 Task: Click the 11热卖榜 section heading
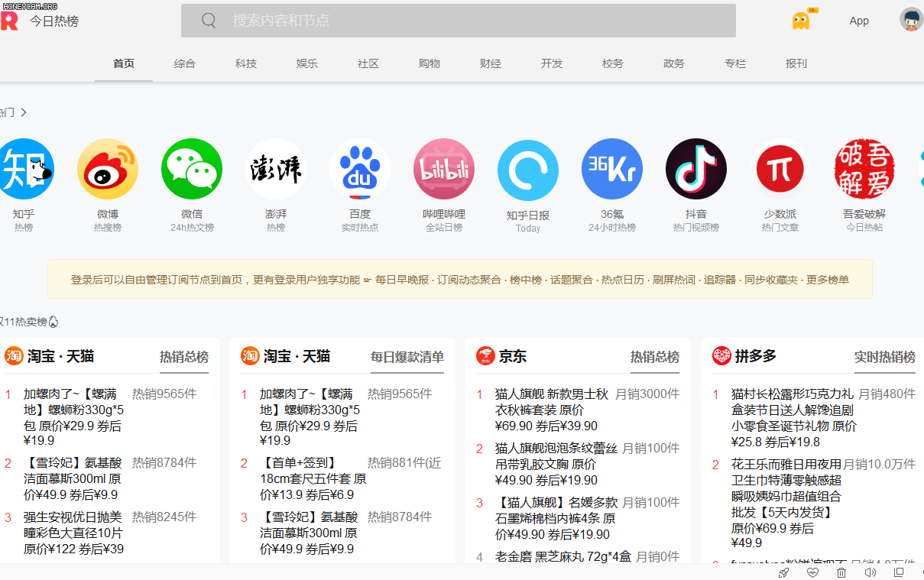(24, 322)
